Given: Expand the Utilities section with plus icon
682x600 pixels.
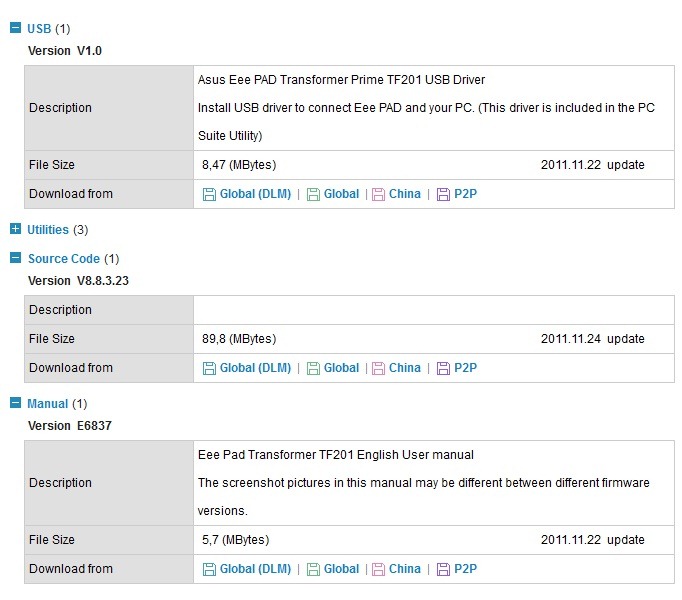Looking at the screenshot, I should coord(15,229).
